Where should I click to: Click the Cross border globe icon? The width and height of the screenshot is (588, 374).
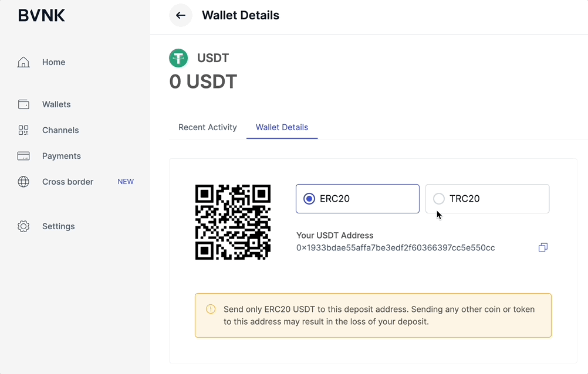(x=23, y=182)
